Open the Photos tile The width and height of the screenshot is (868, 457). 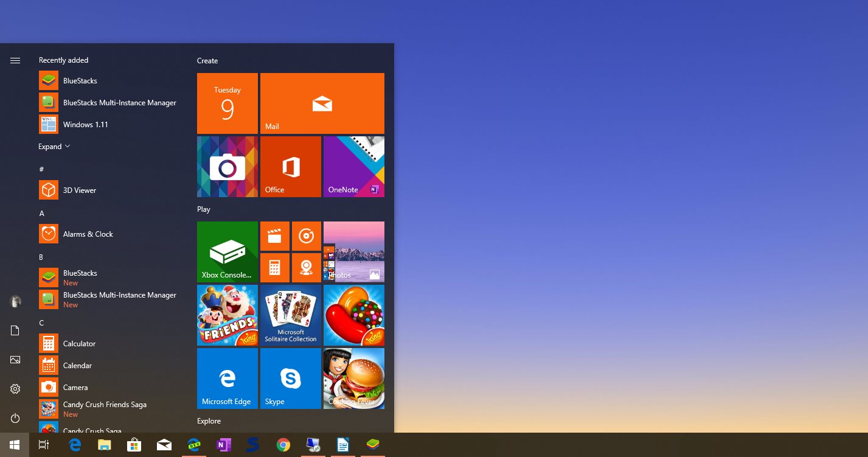(354, 252)
